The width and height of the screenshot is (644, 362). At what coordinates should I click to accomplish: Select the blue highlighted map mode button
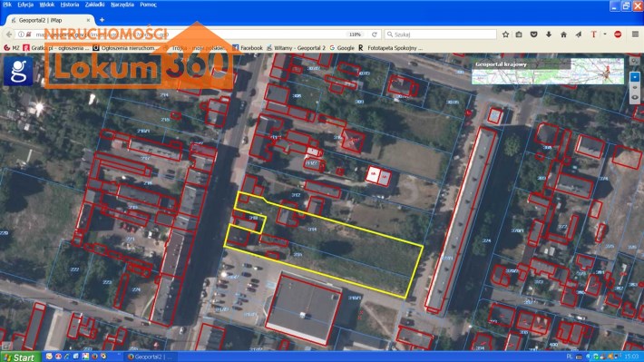click(635, 77)
